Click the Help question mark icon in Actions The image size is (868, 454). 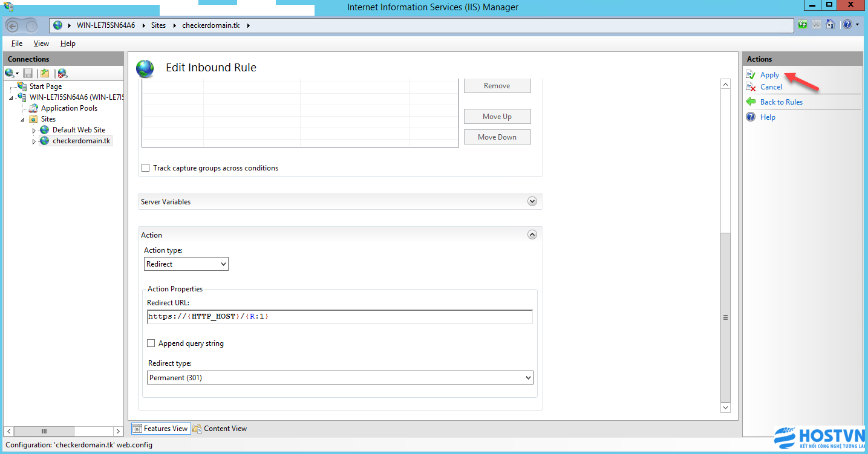tap(751, 117)
